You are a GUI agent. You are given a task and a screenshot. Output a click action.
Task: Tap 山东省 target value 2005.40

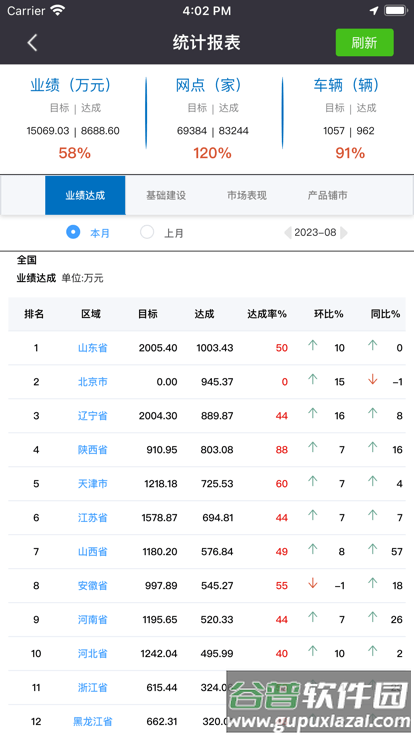coord(158,348)
